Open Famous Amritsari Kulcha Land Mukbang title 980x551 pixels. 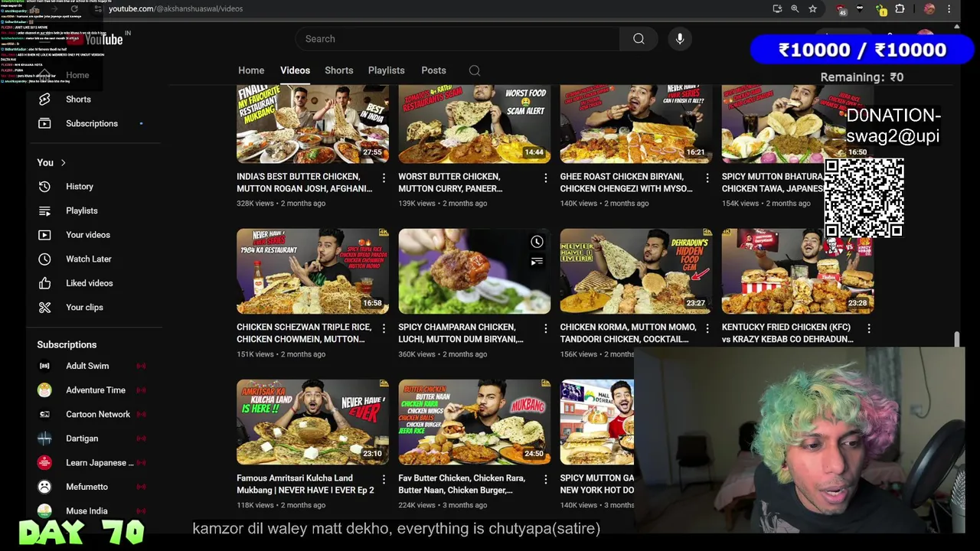tap(305, 484)
